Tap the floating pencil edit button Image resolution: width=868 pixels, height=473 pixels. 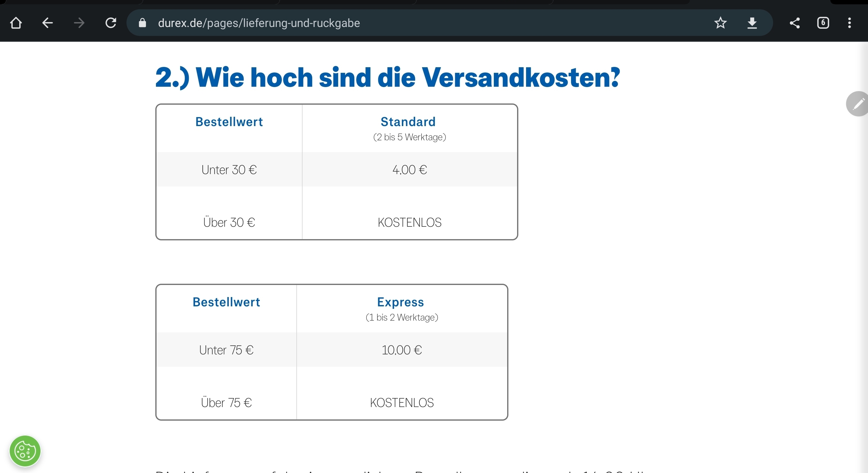coord(858,104)
